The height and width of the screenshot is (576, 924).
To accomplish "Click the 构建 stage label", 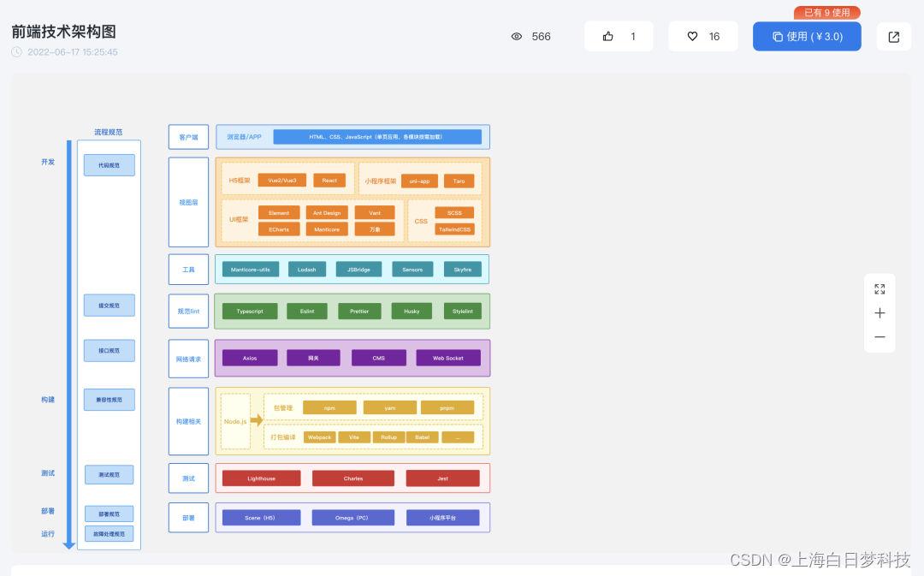I will click(48, 400).
